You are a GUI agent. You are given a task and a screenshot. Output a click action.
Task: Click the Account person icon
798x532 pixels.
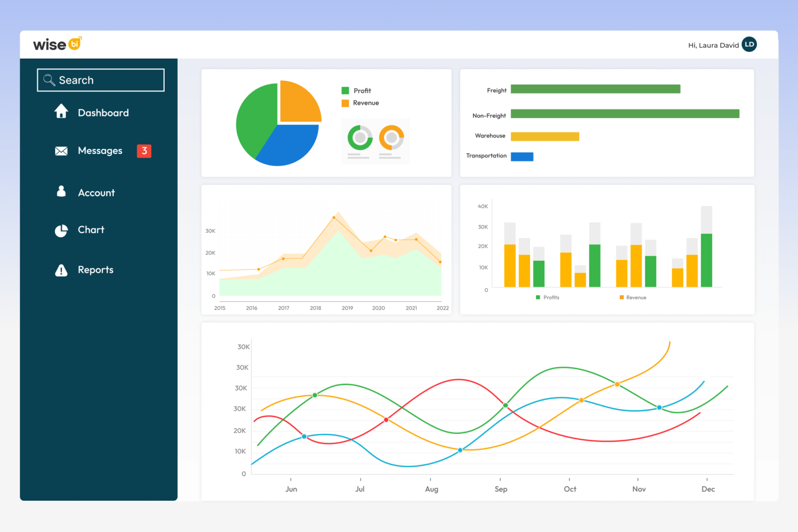coord(61,191)
